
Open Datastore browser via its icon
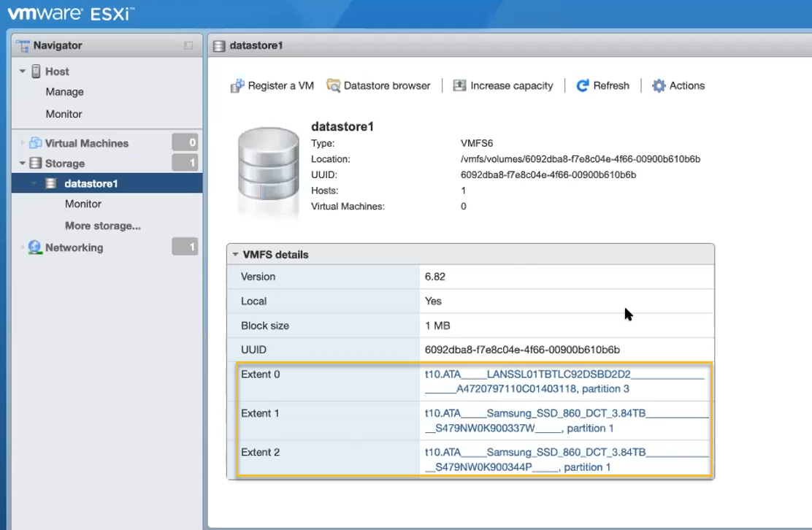pos(334,86)
